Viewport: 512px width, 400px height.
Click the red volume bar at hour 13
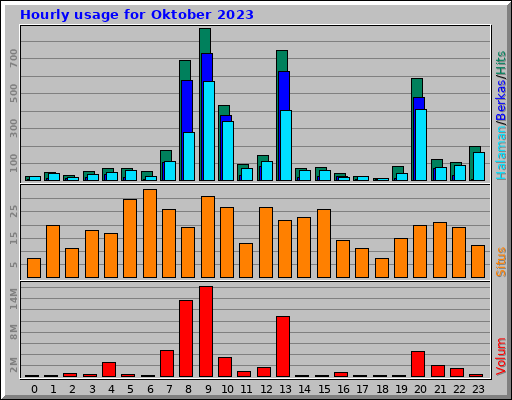pos(283,346)
